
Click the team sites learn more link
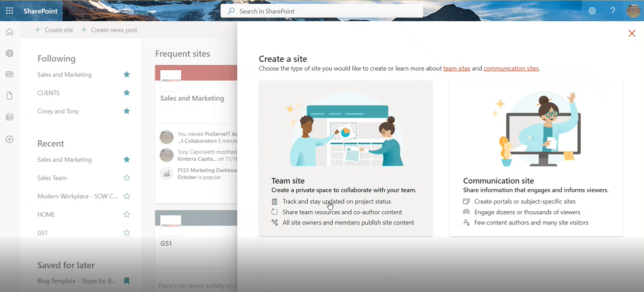(x=456, y=68)
